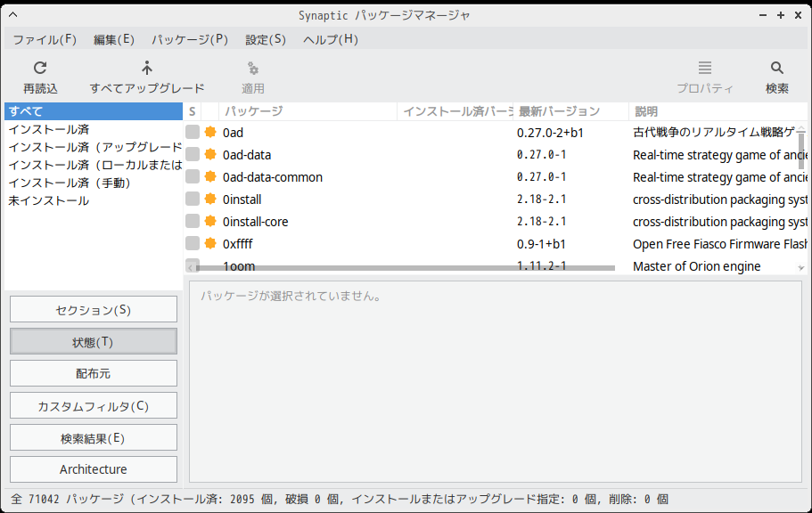This screenshot has height=513, width=812.
Task: Switch filter to セクション(S)
Action: (94, 310)
